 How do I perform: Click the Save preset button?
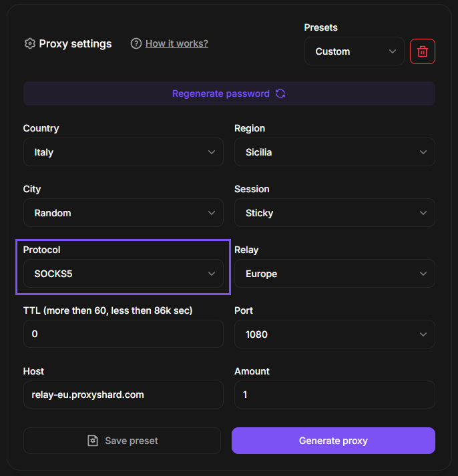122,441
